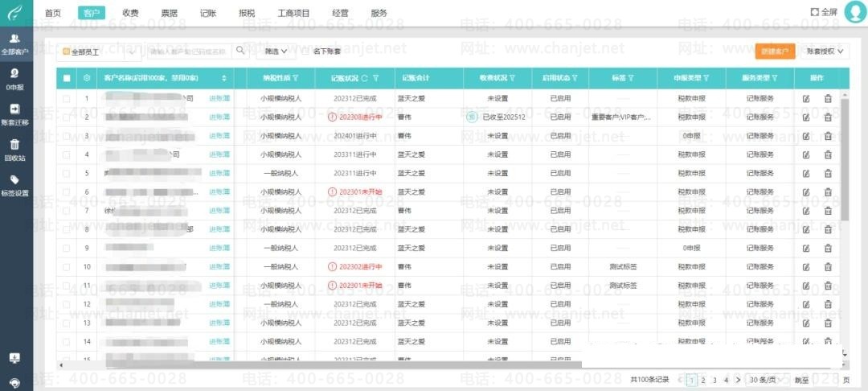The image size is (868, 391).
Task: Tick the checkbox for row 6
Action: click(x=67, y=192)
